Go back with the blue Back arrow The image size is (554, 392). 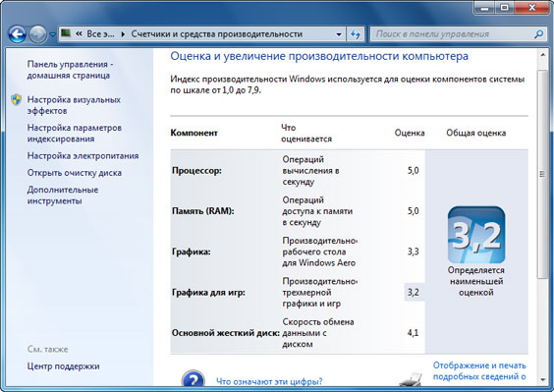(x=18, y=34)
